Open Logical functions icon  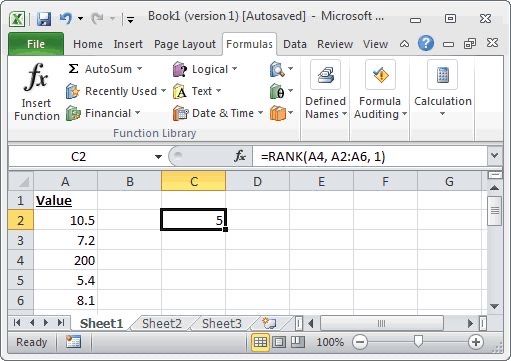coord(180,69)
